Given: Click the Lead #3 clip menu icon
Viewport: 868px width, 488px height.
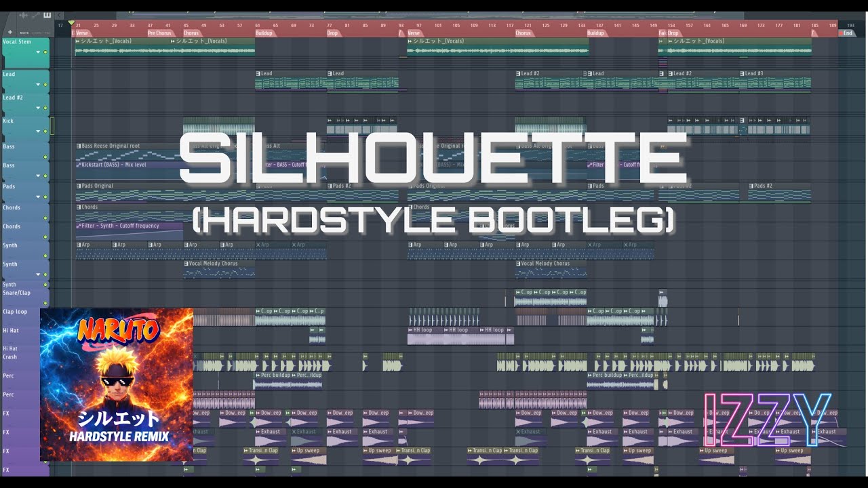Looking at the screenshot, I should click(743, 73).
